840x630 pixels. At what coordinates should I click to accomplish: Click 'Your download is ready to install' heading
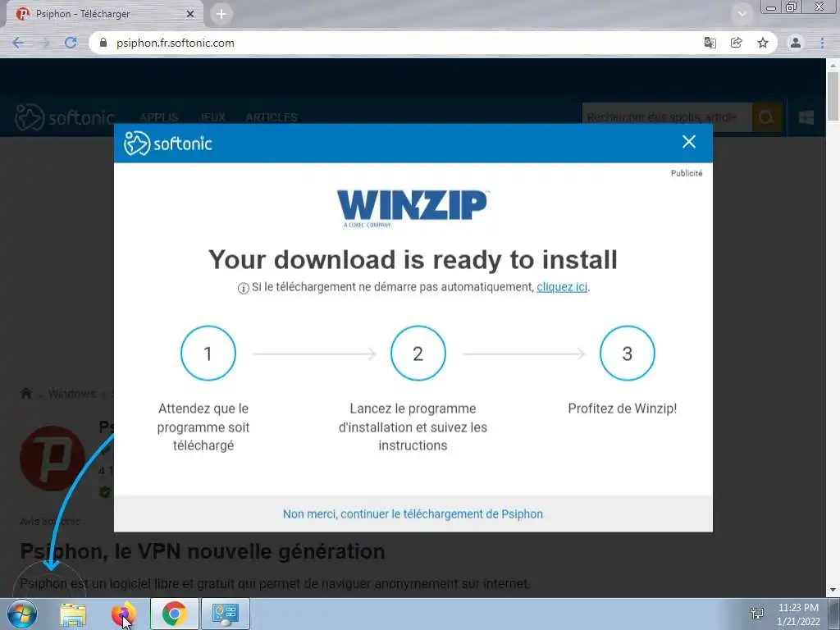(413, 260)
